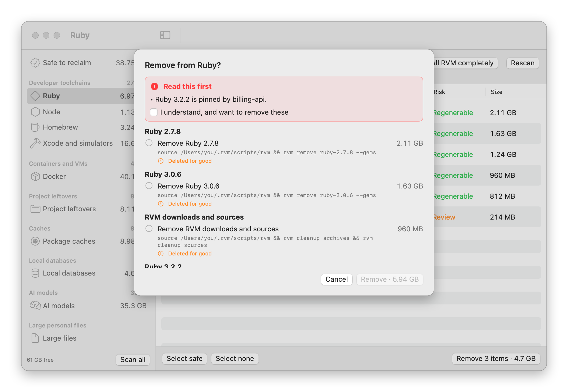Click the Rescan button

click(x=522, y=63)
